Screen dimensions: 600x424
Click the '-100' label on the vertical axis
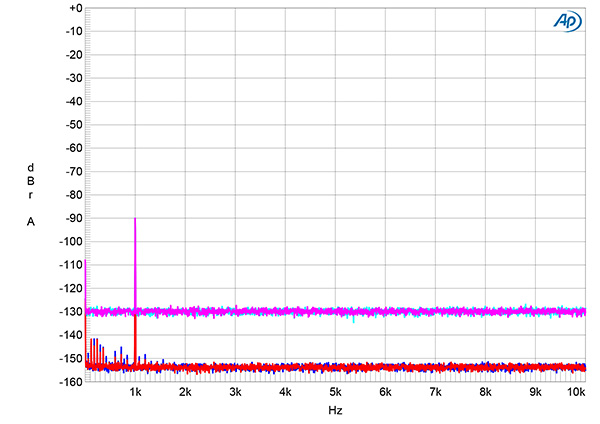point(71,241)
